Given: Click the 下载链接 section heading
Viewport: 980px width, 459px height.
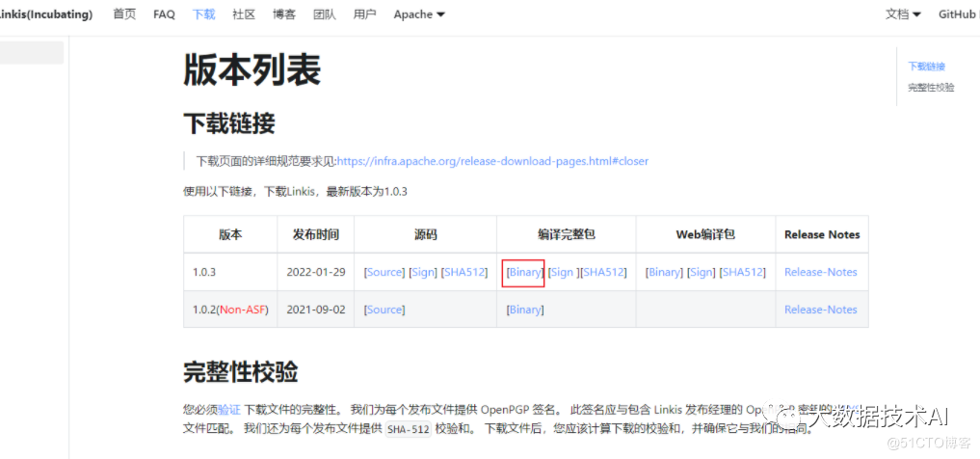Looking at the screenshot, I should (x=228, y=123).
